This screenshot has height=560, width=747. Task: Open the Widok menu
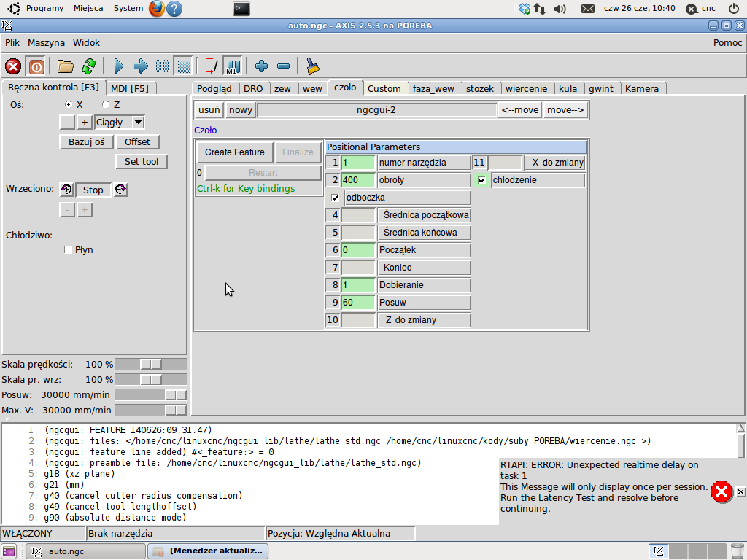(86, 43)
